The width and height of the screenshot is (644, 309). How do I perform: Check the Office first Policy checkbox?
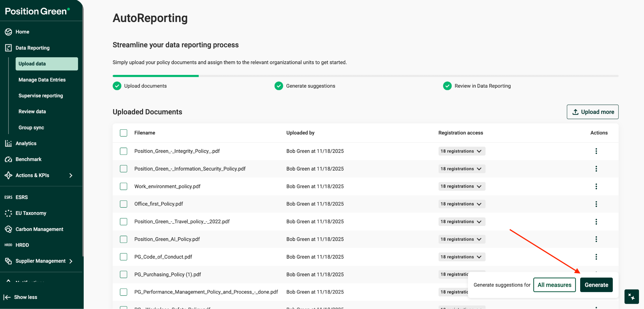(x=124, y=204)
